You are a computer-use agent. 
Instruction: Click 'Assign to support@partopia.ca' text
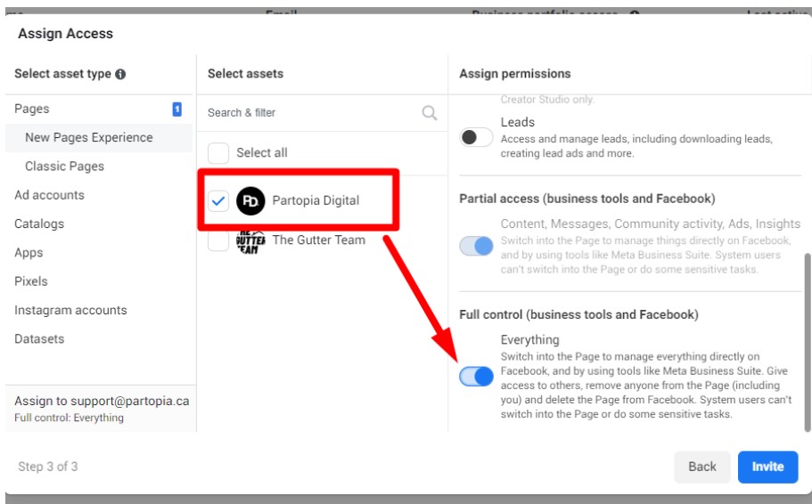[x=102, y=401]
